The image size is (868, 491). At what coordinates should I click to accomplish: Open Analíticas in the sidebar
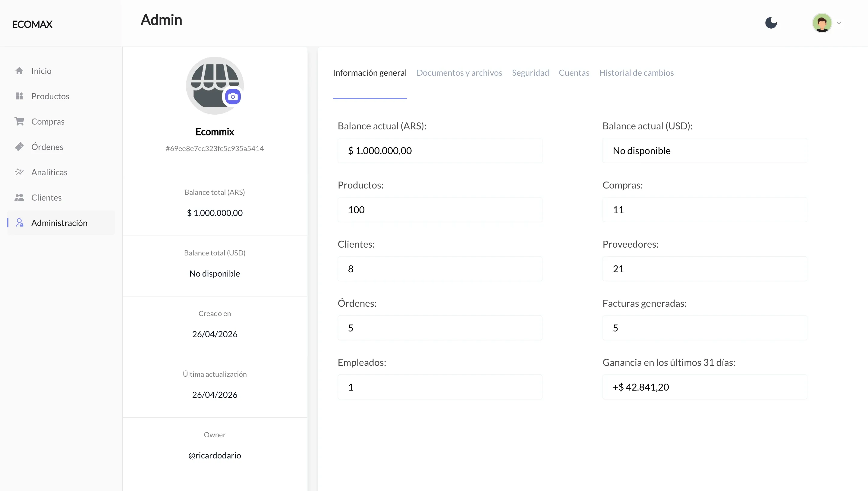coord(61,172)
